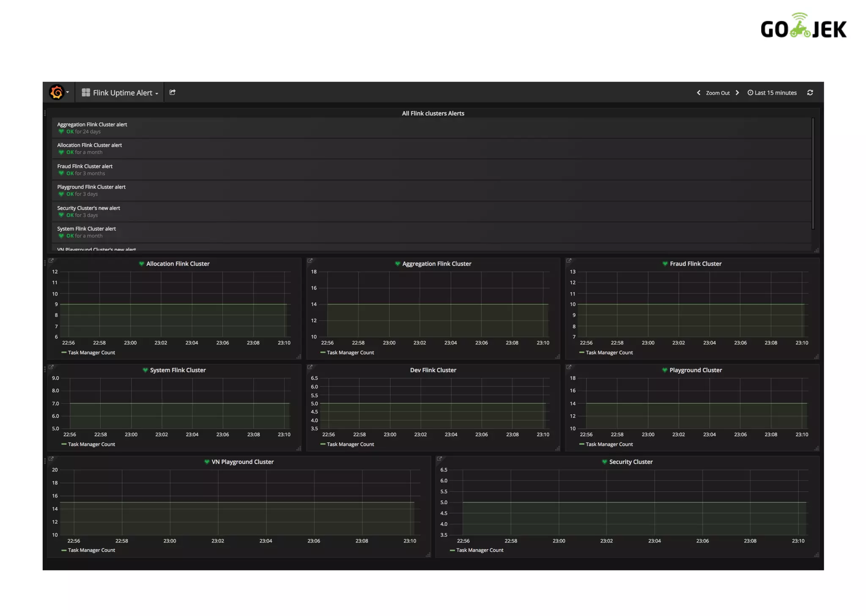The height and width of the screenshot is (616, 866).
Task: Open the Grafana logo main menu
Action: click(57, 92)
